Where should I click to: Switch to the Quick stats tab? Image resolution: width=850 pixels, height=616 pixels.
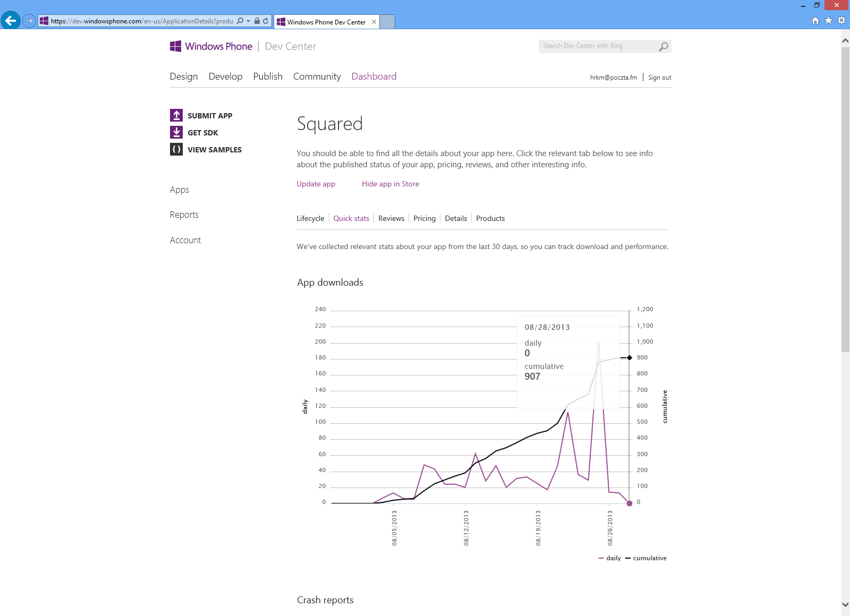(x=351, y=218)
